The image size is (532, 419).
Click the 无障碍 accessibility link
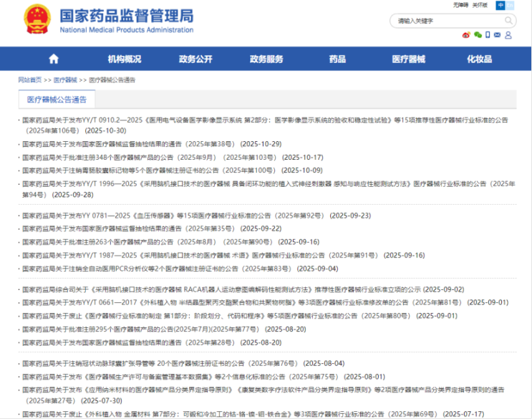click(x=462, y=6)
